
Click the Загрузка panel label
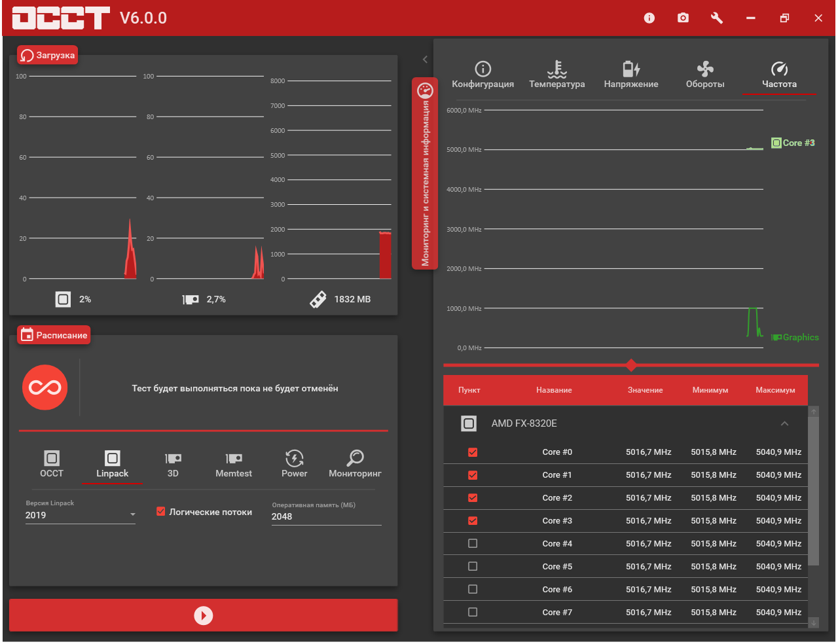pyautogui.click(x=48, y=55)
